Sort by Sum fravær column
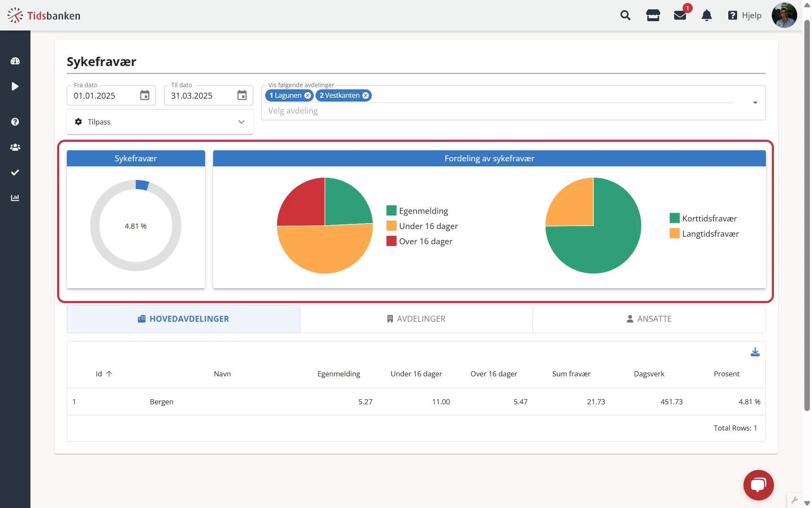Image resolution: width=812 pixels, height=508 pixels. tap(571, 374)
